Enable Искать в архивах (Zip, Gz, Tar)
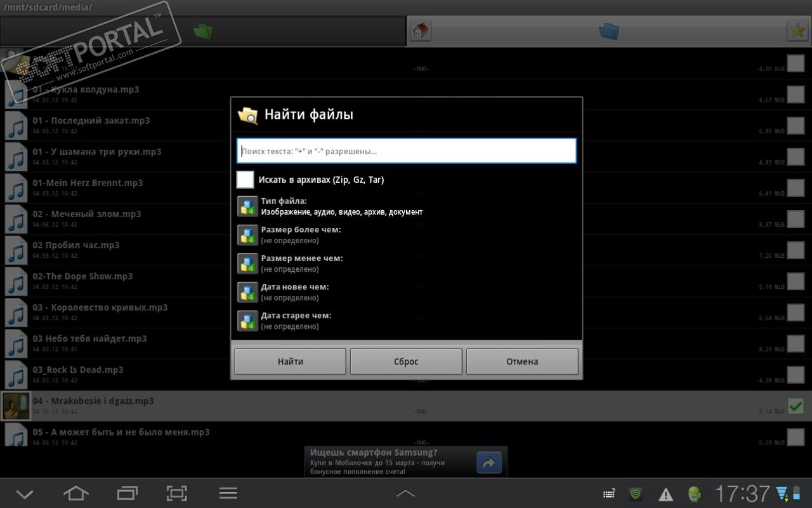This screenshot has width=812, height=508. click(x=246, y=180)
